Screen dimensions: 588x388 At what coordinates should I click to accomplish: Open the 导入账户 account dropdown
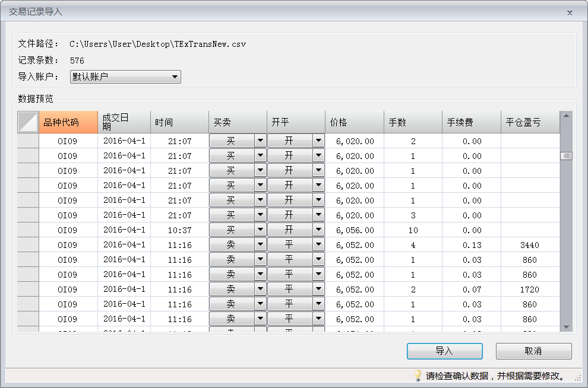tap(175, 77)
